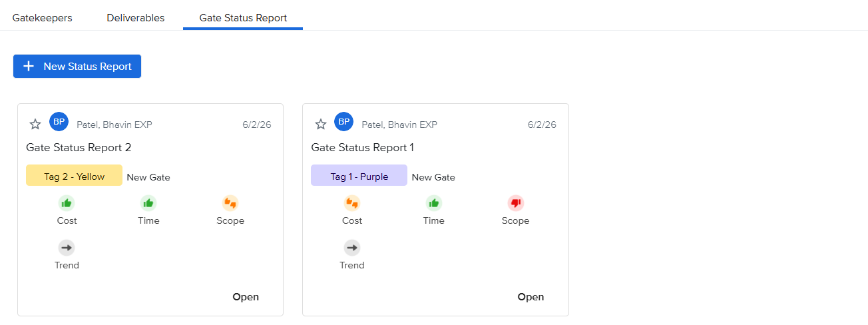Click the Tag 1 - Purple label
Viewport: 868px width, 325px height.
click(x=359, y=176)
